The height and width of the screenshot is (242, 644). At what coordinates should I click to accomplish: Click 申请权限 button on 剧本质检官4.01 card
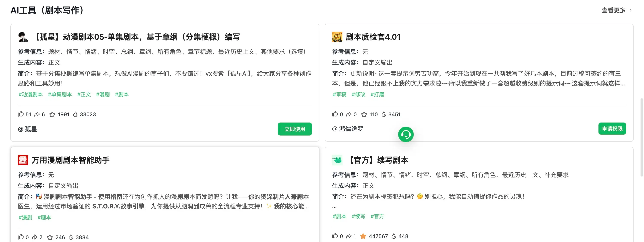coord(612,129)
